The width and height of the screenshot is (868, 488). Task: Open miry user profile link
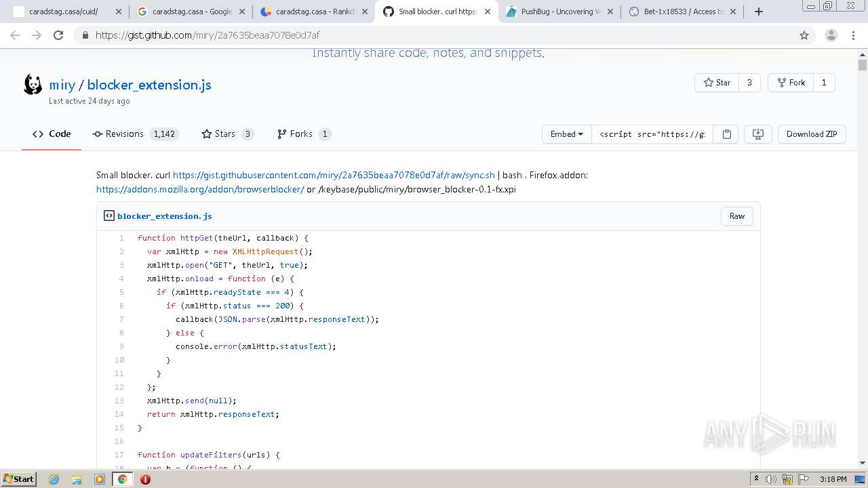click(x=62, y=85)
